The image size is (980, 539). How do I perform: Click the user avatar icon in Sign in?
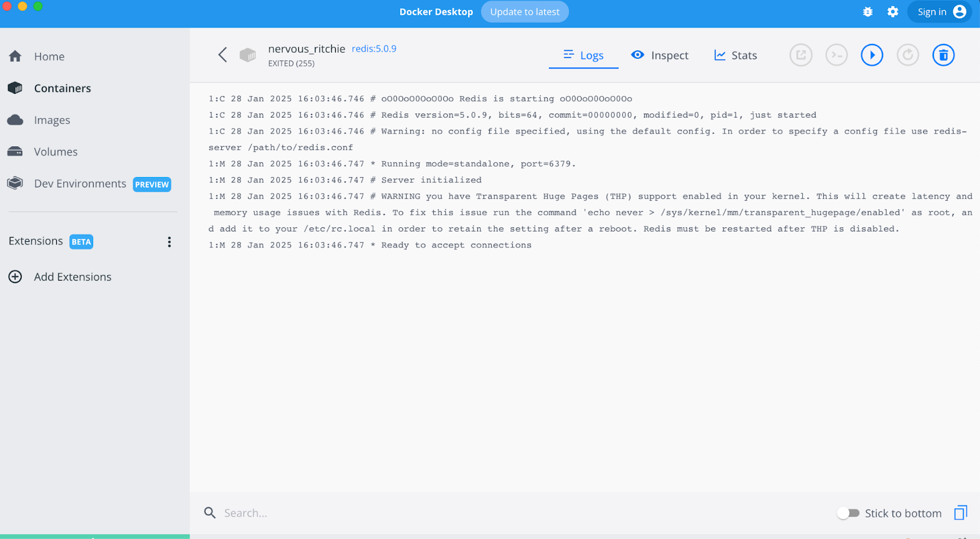tap(959, 12)
